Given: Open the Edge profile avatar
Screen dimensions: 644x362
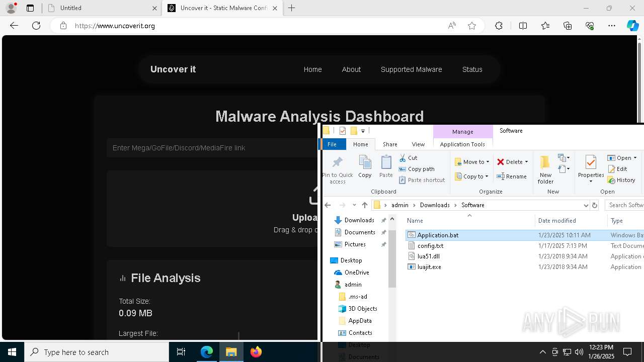Looking at the screenshot, I should tap(11, 8).
